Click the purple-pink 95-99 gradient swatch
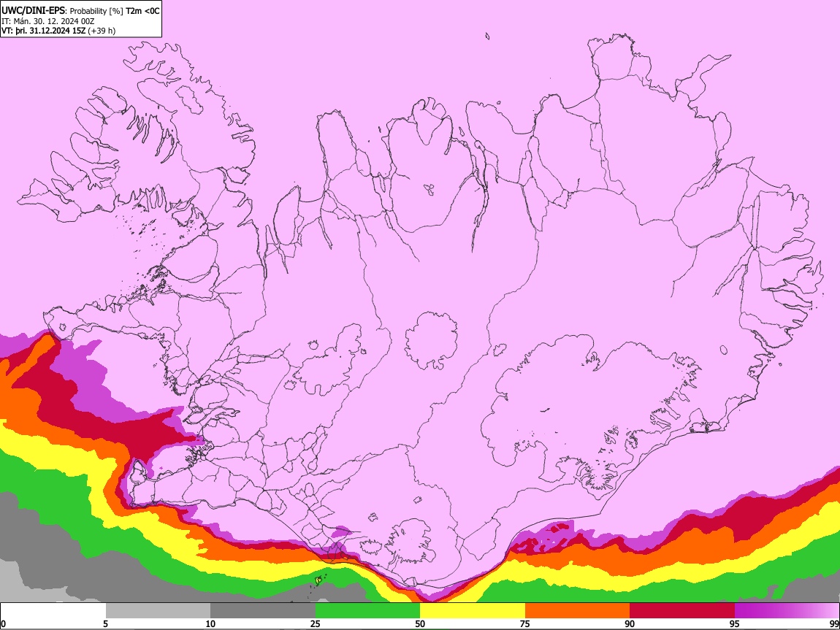Screen dimensions: 840x630 (787, 610)
